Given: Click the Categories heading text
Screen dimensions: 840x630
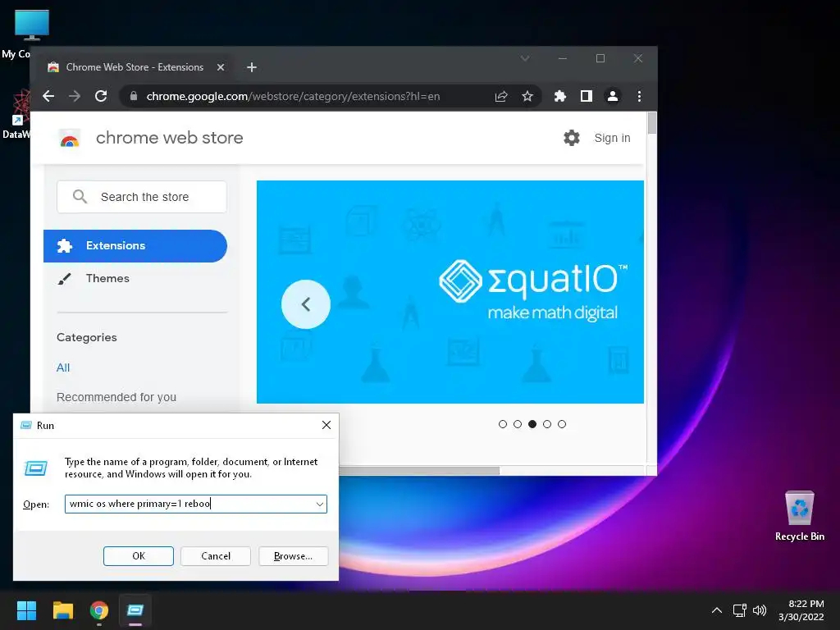Looking at the screenshot, I should (87, 337).
